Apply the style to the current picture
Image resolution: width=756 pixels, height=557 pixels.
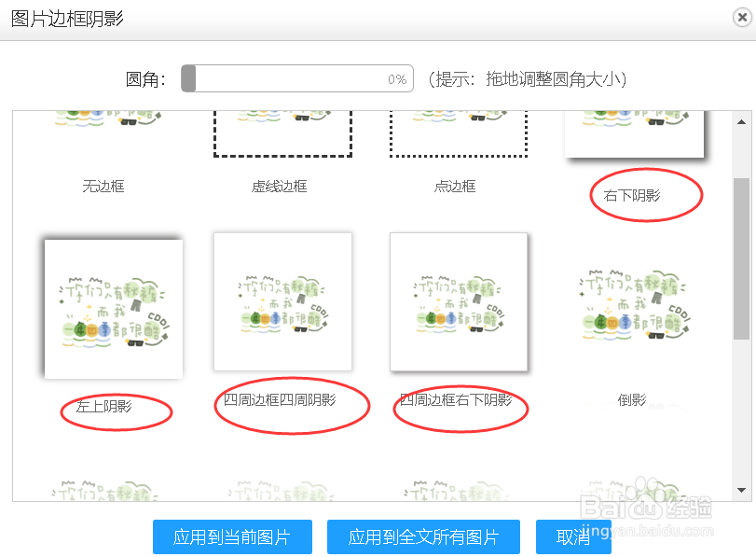[232, 536]
